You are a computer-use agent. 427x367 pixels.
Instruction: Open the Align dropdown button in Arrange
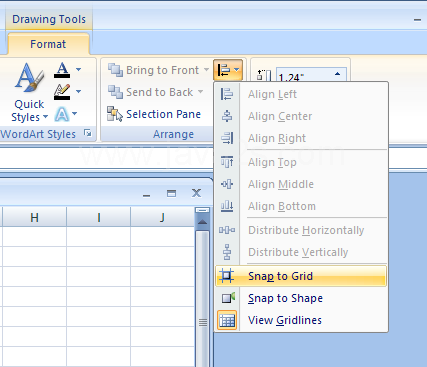tap(228, 70)
